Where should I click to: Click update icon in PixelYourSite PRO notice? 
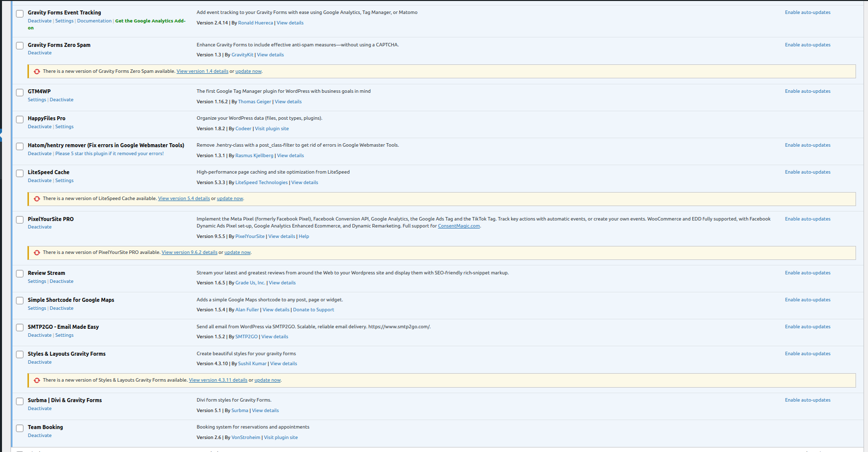tap(37, 252)
